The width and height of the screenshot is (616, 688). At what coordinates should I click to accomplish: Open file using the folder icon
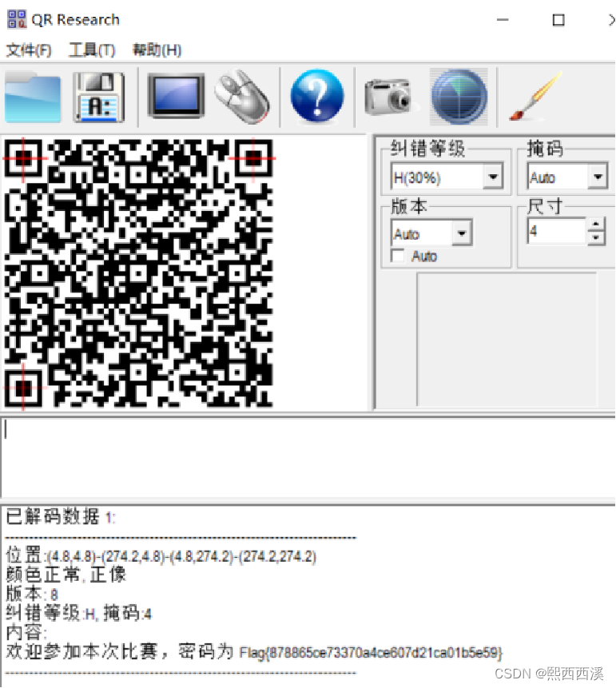click(x=33, y=97)
